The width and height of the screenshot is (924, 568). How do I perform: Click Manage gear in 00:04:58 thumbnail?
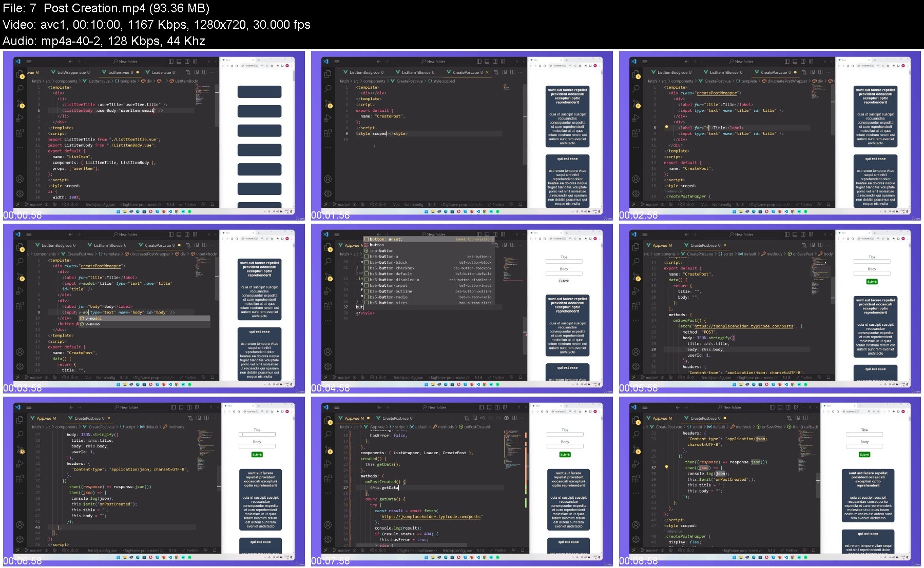[x=328, y=366]
